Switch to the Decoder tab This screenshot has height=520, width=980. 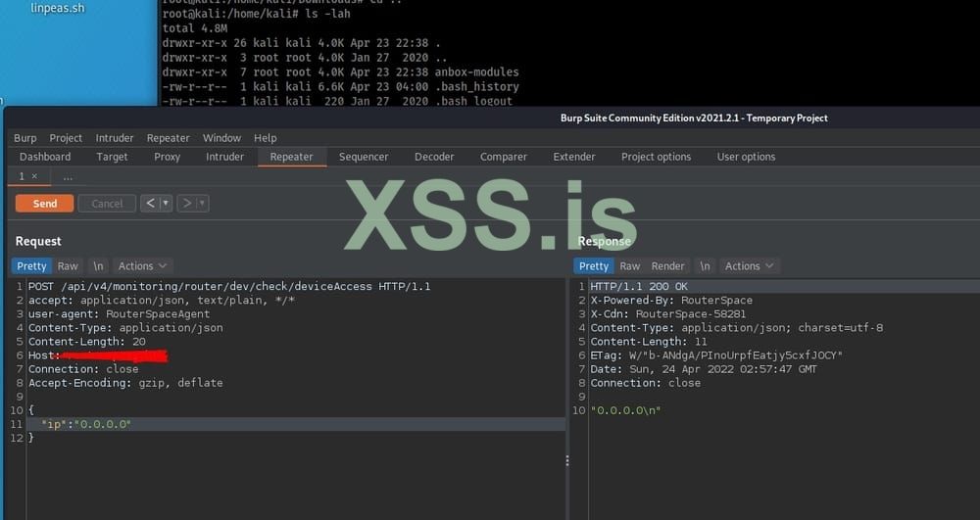(x=434, y=157)
